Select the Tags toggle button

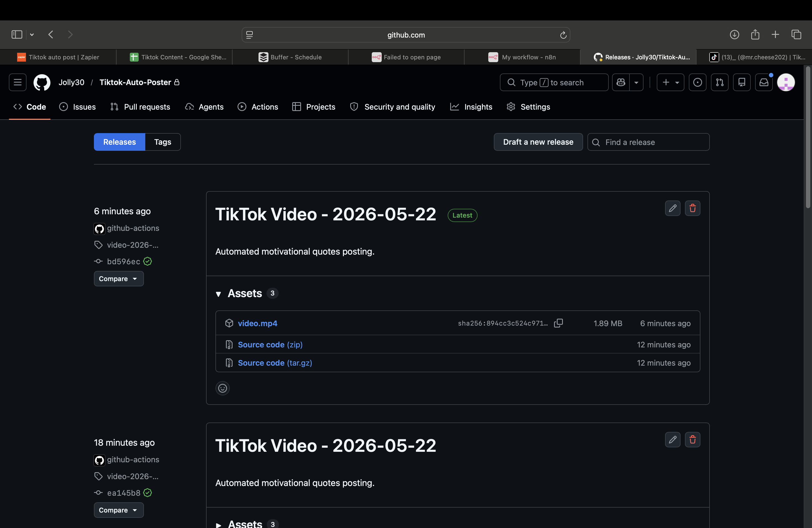click(163, 142)
